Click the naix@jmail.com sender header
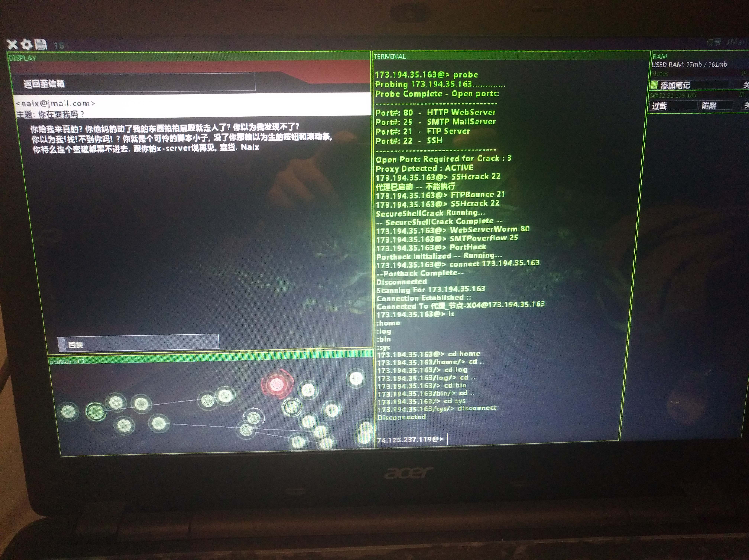 pos(56,104)
